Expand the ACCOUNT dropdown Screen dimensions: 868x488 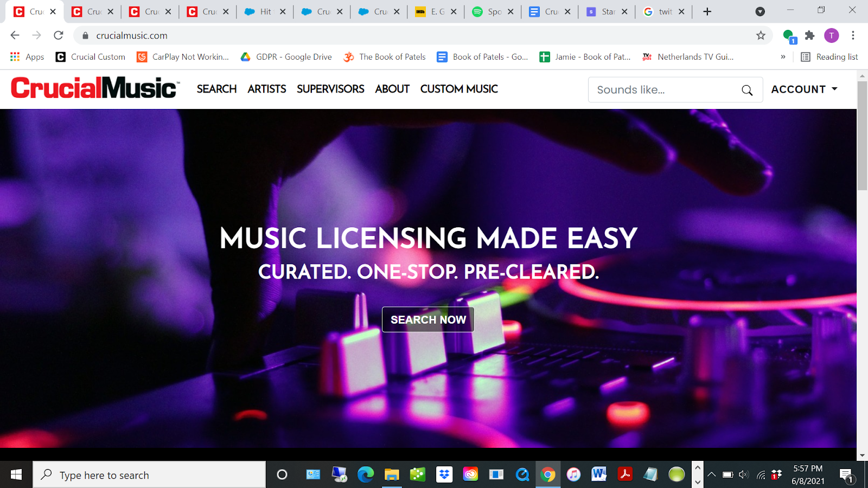(805, 89)
